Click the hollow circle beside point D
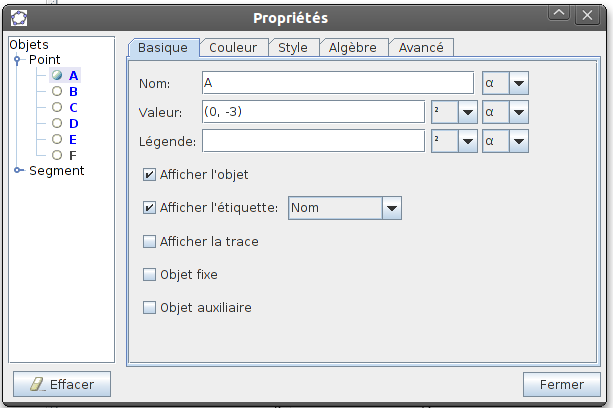Viewport: 613px width, 408px height. point(57,123)
